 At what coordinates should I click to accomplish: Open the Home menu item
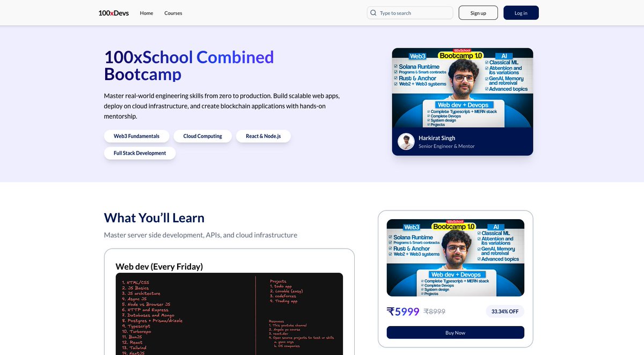click(x=147, y=13)
